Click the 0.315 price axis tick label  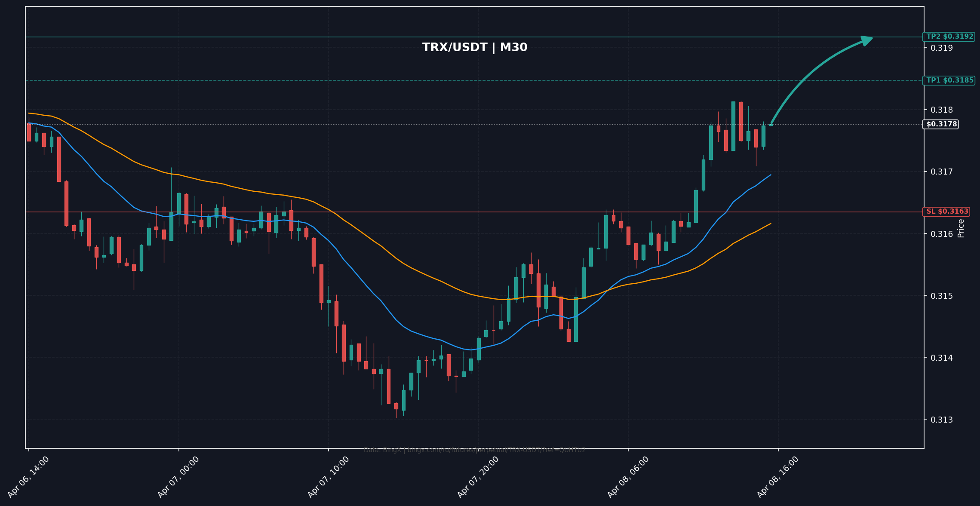pos(941,296)
